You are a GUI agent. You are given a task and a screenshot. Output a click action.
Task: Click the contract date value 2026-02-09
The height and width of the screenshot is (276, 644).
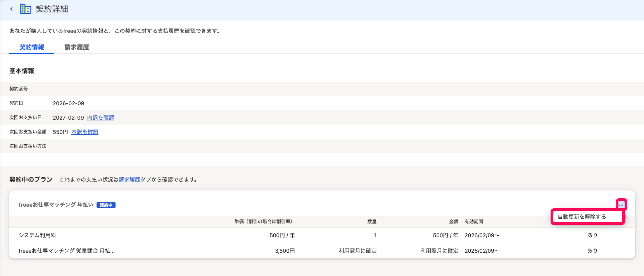69,103
